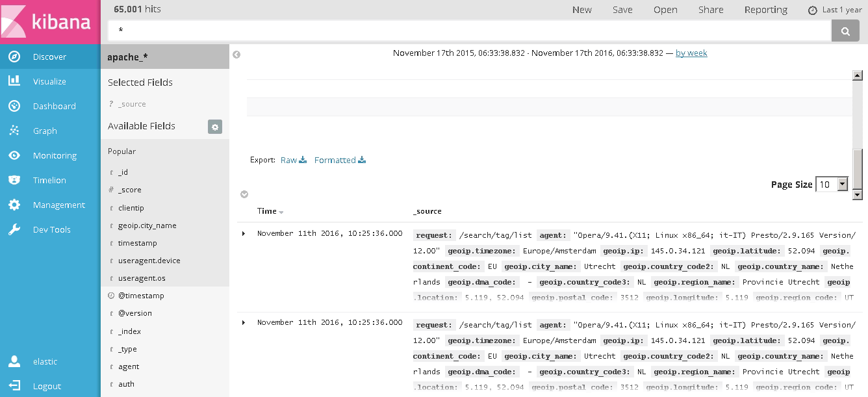Click Reporting in top menu
Viewport: 868px width, 397px height.
pyautogui.click(x=766, y=10)
